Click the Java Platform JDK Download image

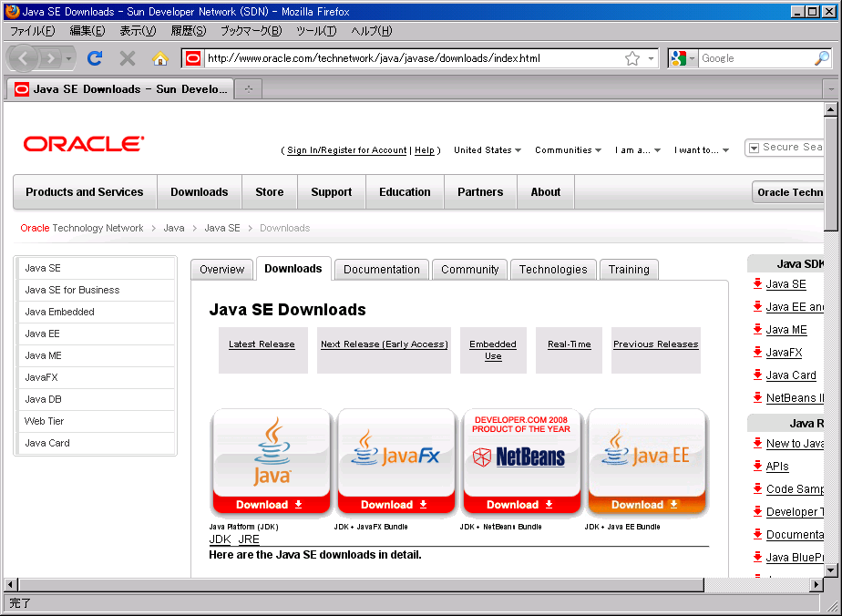point(271,462)
